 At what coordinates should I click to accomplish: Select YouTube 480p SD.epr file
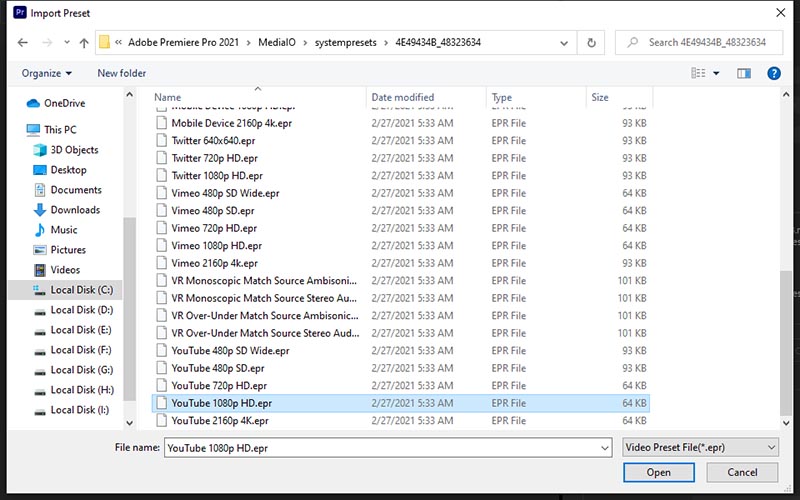401,368
